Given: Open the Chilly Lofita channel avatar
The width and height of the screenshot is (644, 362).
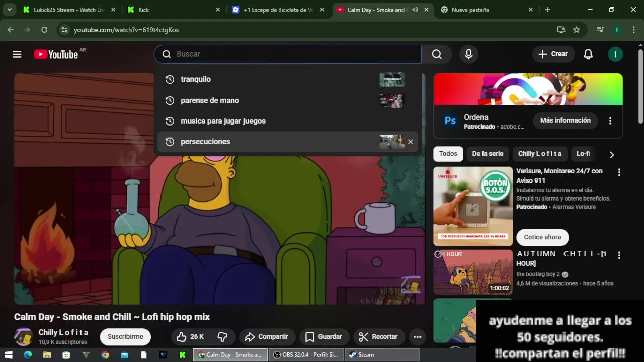Looking at the screenshot, I should (23, 337).
